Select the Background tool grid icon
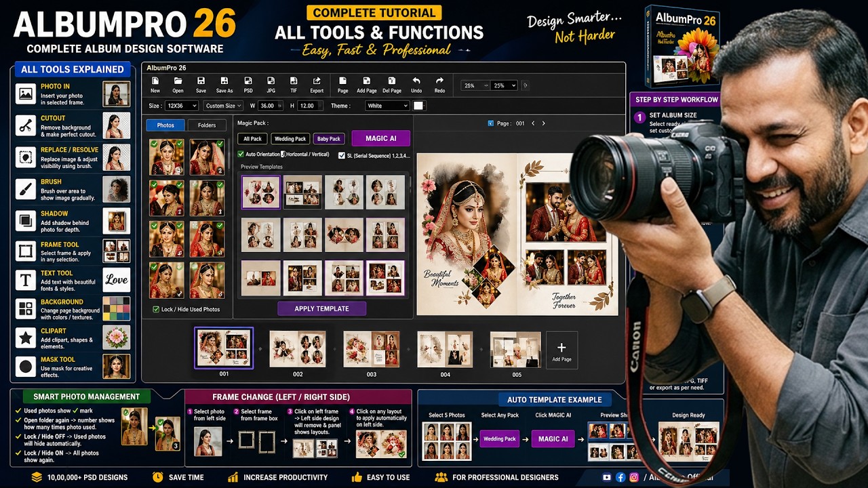The width and height of the screenshot is (868, 488). coord(26,309)
